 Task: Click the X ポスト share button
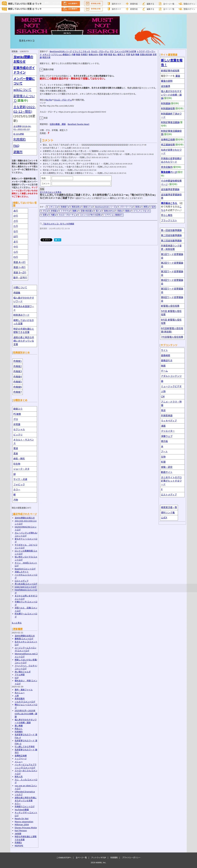click(46, 240)
